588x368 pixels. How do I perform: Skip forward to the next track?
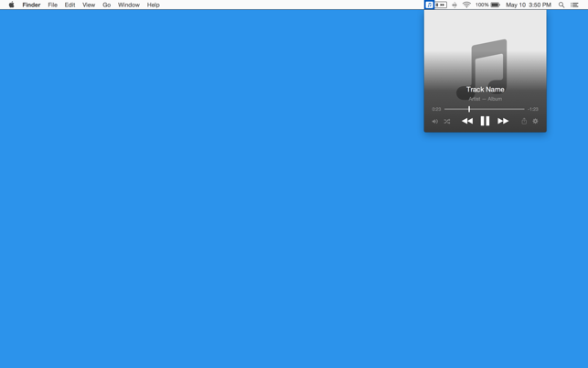(503, 121)
